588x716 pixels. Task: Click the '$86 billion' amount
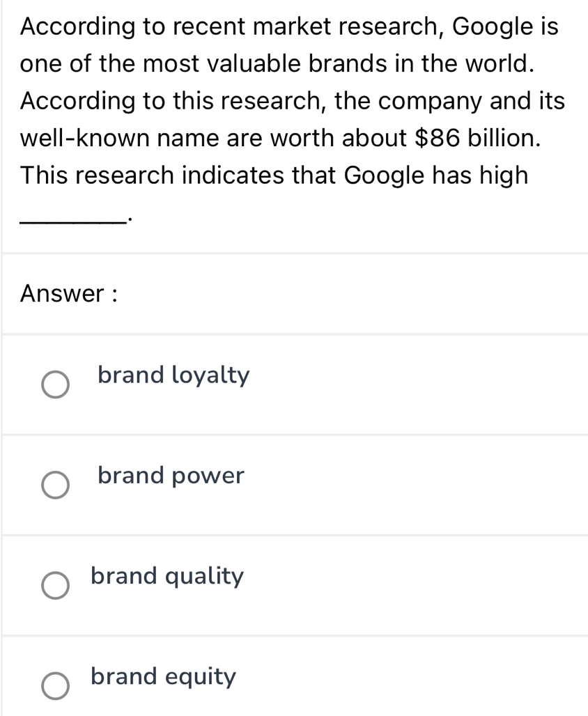[x=478, y=137]
